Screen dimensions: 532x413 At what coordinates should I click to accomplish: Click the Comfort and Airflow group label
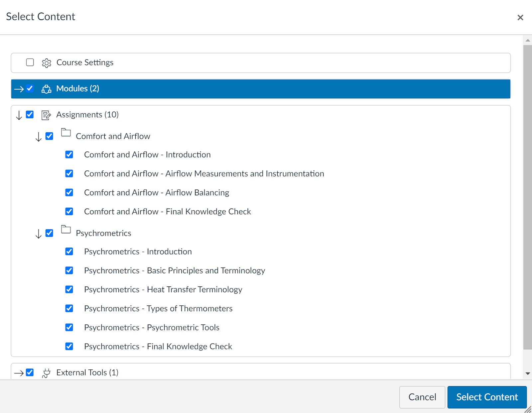pyautogui.click(x=113, y=136)
